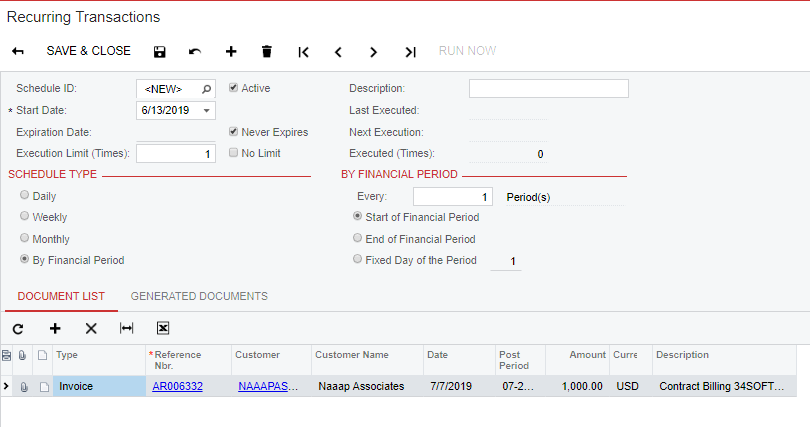Export document list to Excel icon
Screen dimensions: 810x427
(x=163, y=328)
